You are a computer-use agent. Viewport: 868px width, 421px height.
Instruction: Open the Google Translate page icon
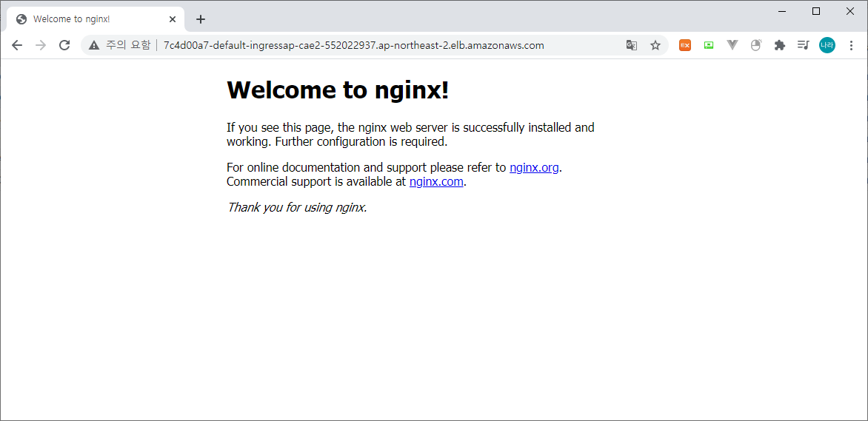632,45
